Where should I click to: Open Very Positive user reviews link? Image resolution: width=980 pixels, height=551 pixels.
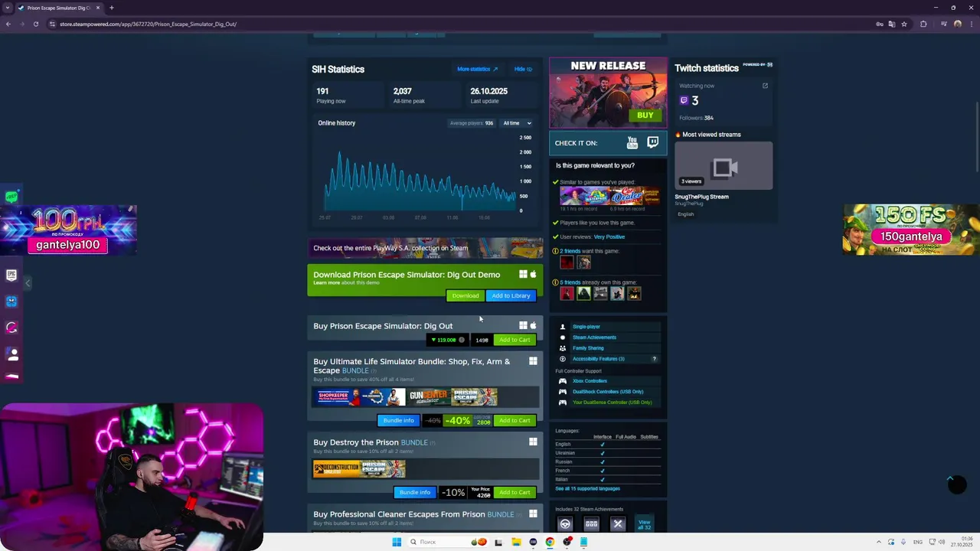(x=609, y=237)
